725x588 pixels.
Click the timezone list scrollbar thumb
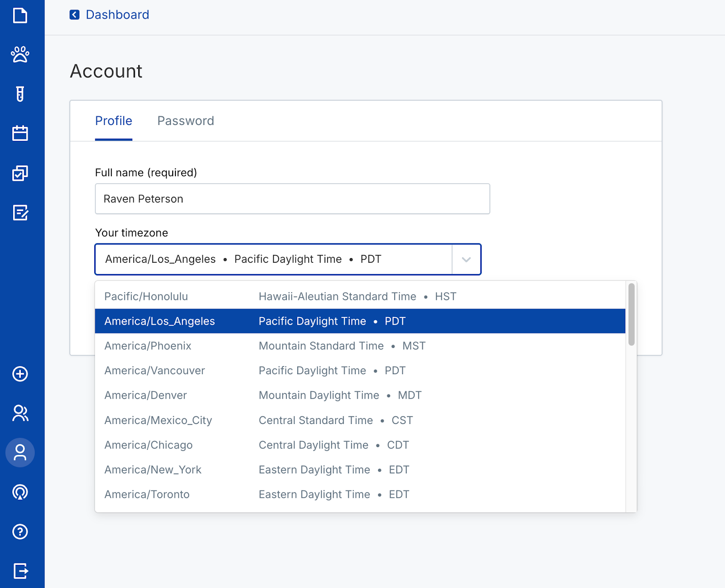click(631, 314)
